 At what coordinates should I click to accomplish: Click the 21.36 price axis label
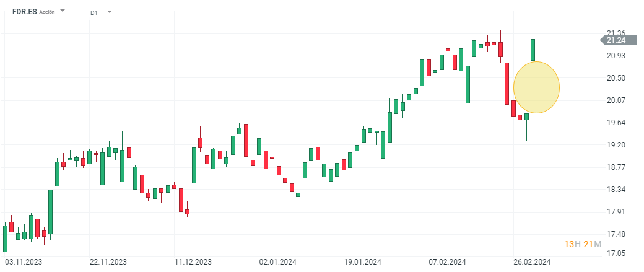pos(616,33)
